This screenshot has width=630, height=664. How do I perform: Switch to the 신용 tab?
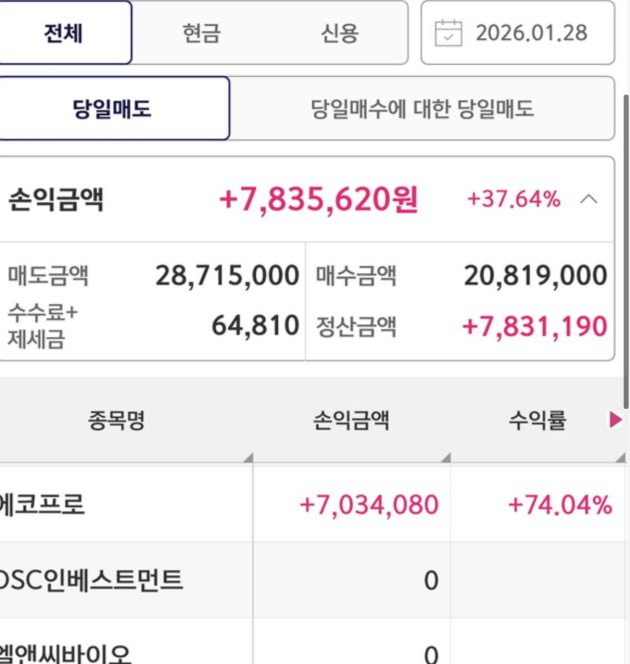click(x=339, y=33)
